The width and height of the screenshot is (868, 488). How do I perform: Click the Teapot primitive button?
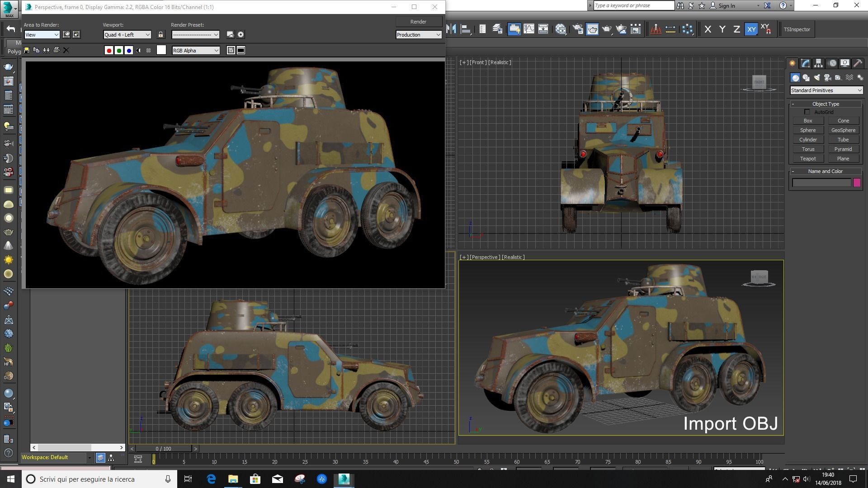(808, 159)
